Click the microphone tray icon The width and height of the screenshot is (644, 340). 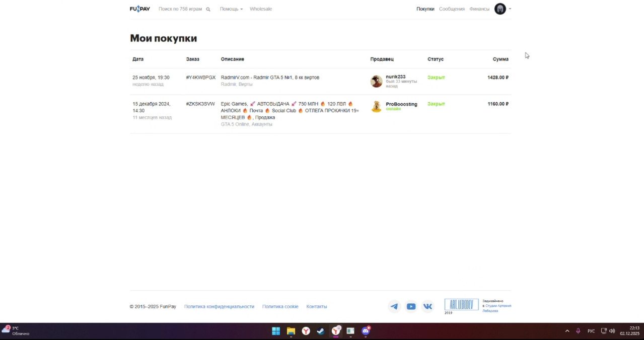click(x=578, y=331)
